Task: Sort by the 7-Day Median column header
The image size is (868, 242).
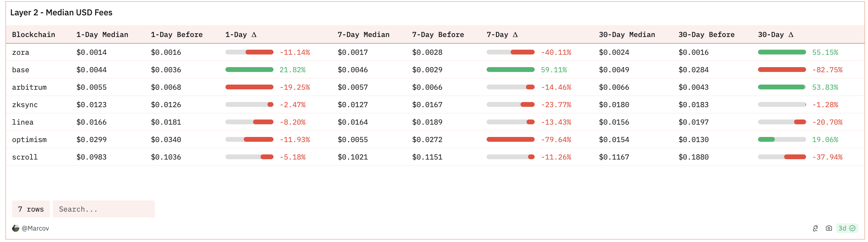Action: 364,35
